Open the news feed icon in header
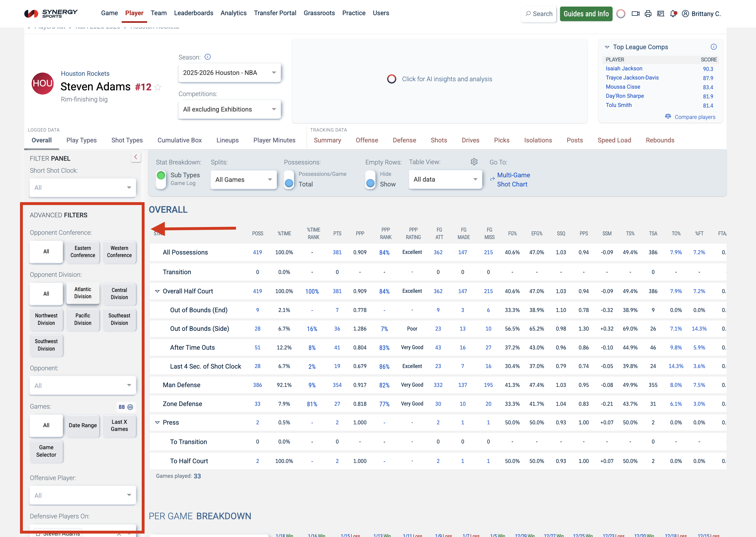This screenshot has height=537, width=756. click(661, 13)
